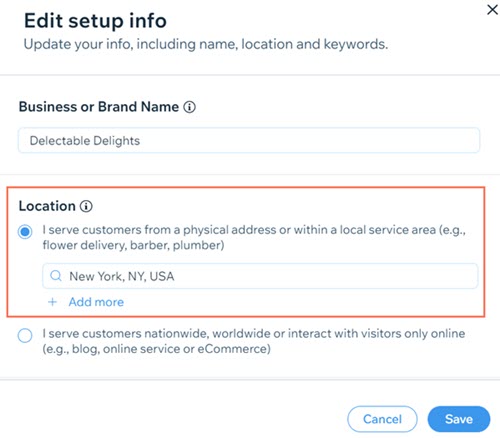Click the magnifier icon in location search
The image size is (500, 438).
56,276
